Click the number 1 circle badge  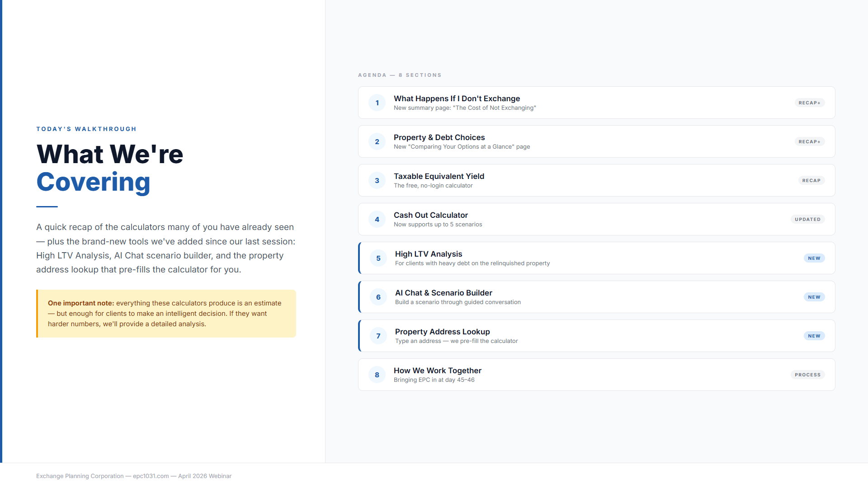(377, 103)
